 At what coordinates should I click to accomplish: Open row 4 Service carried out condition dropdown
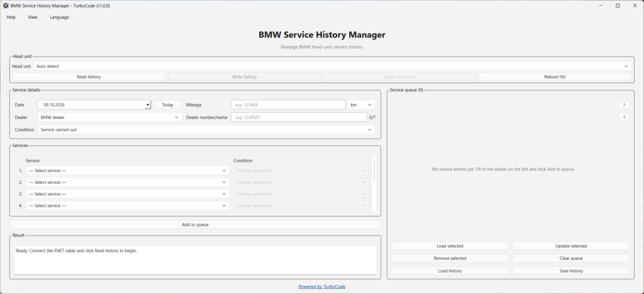[301, 206]
